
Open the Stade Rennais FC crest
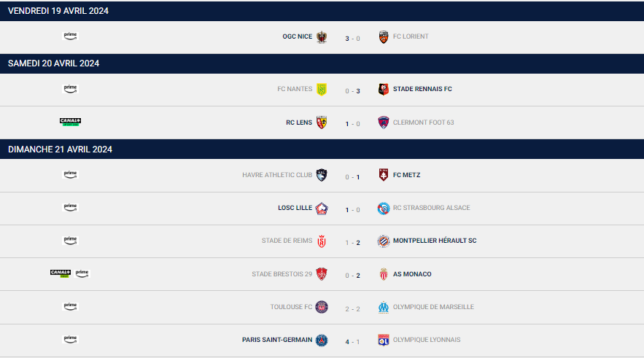click(x=383, y=89)
